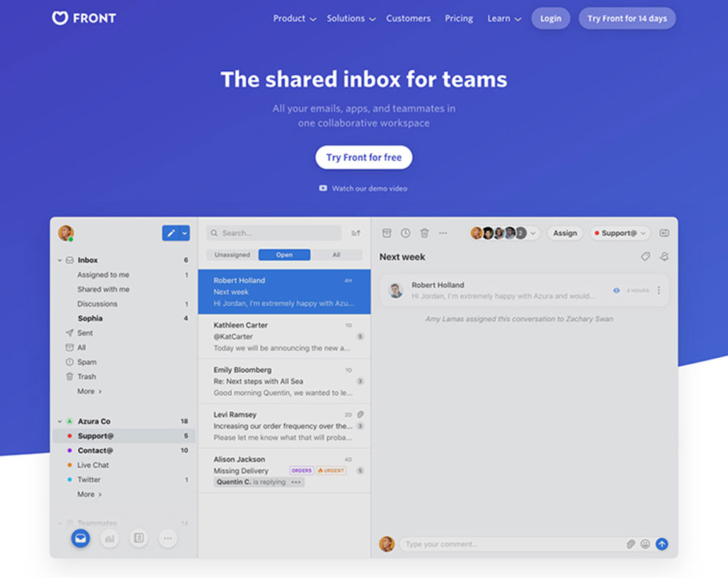Expand the participants avatars dropdown
The width and height of the screenshot is (728, 578).
[x=533, y=233]
